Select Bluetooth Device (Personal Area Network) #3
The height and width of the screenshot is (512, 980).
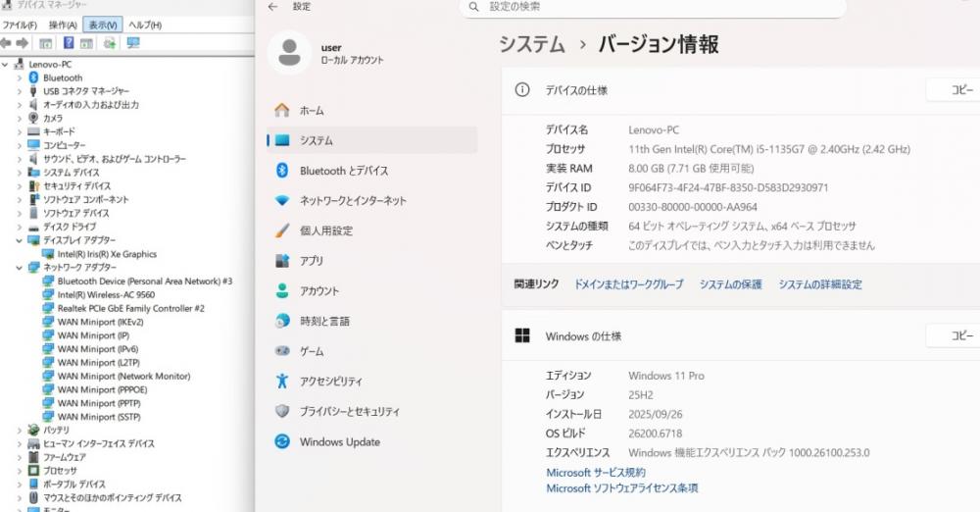point(144,282)
